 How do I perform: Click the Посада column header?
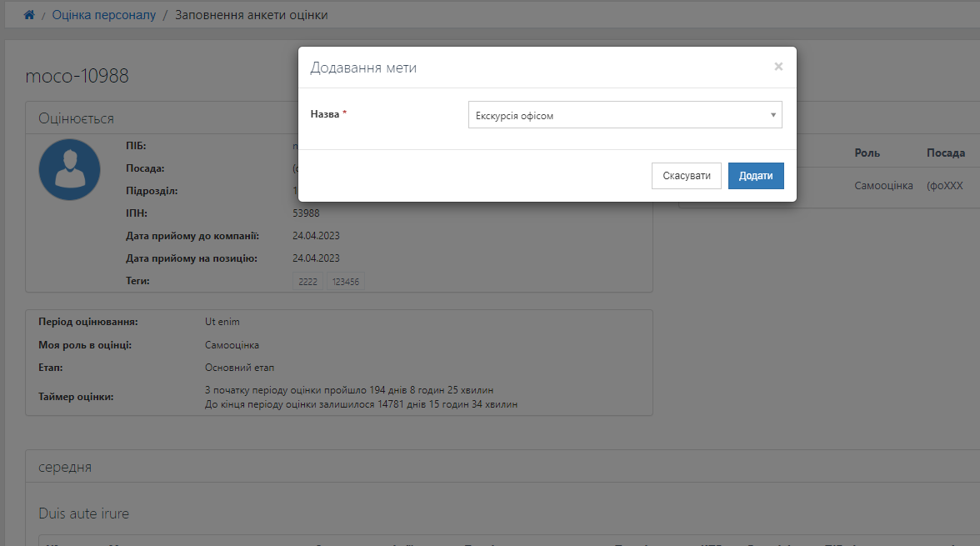pyautogui.click(x=946, y=153)
